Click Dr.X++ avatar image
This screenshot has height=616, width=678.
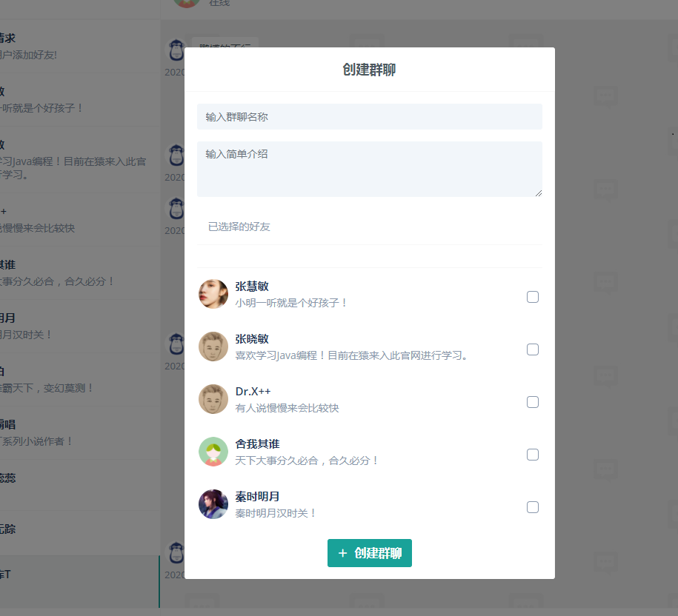point(213,399)
